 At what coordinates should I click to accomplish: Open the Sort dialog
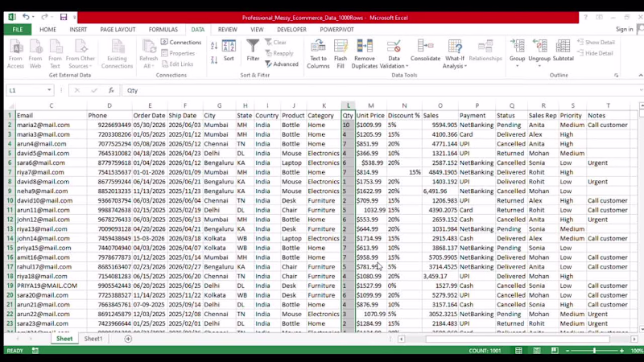pos(229,51)
